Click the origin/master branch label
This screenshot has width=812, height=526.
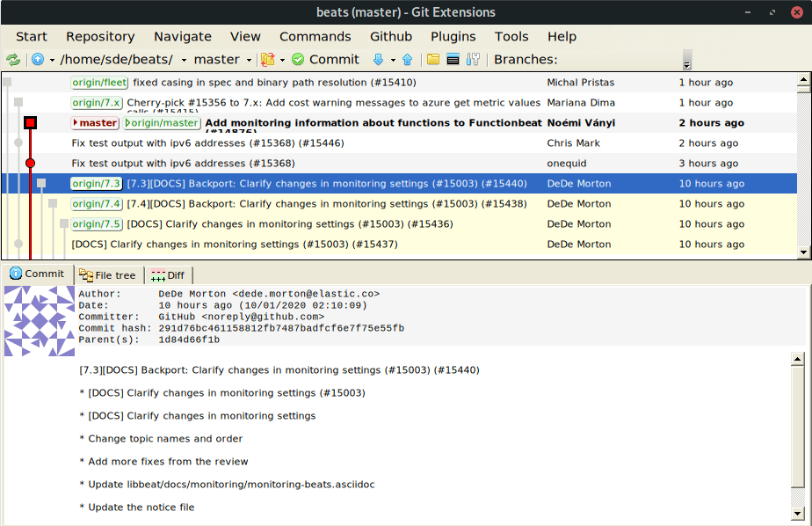tap(162, 123)
